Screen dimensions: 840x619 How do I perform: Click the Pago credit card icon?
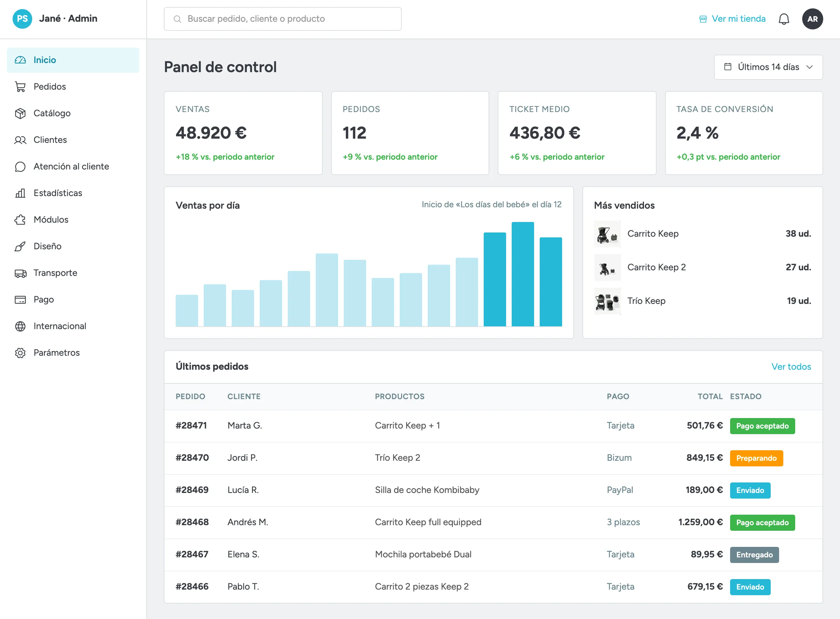pos(20,299)
